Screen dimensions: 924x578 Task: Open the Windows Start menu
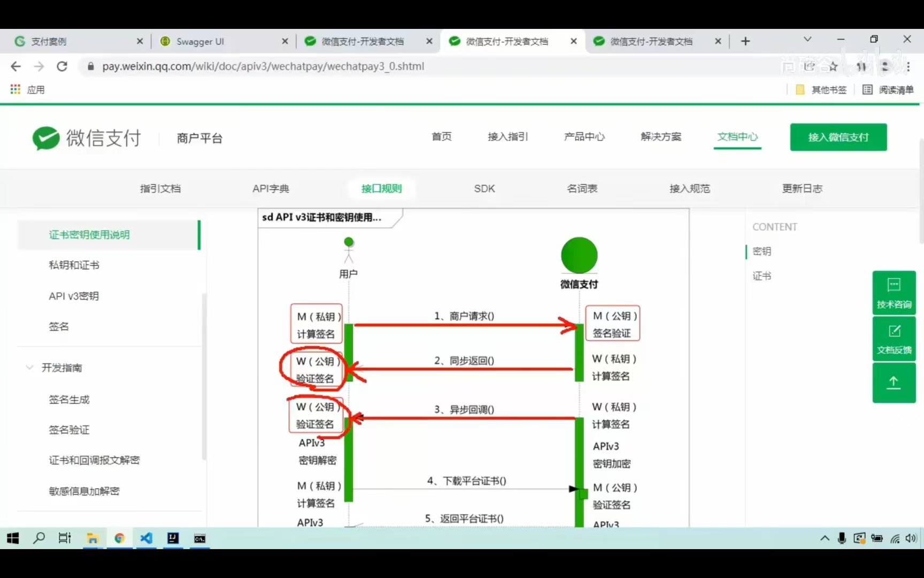(x=13, y=538)
